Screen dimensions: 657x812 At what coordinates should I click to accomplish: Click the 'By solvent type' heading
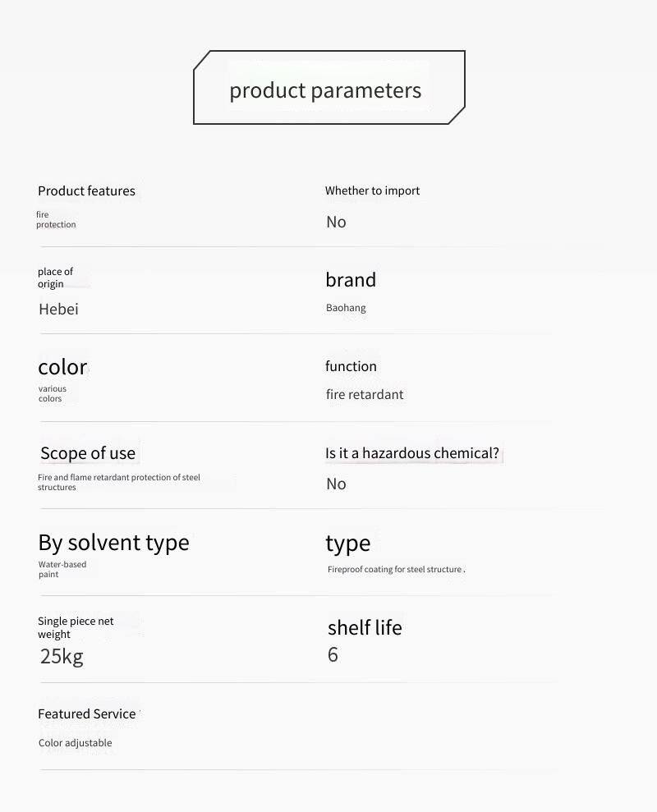[113, 543]
